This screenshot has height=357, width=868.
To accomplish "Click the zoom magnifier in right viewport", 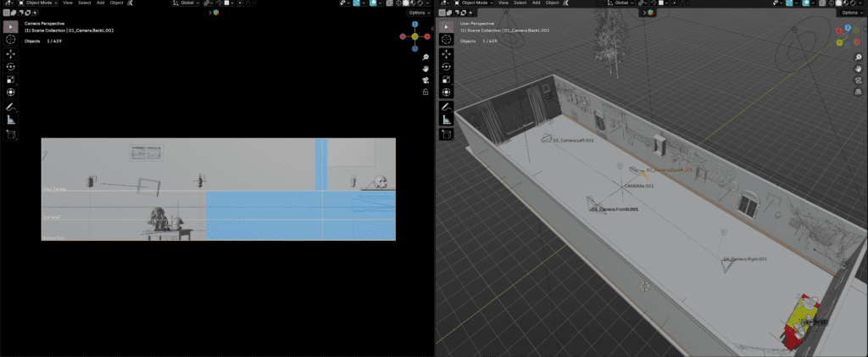I will click(859, 57).
